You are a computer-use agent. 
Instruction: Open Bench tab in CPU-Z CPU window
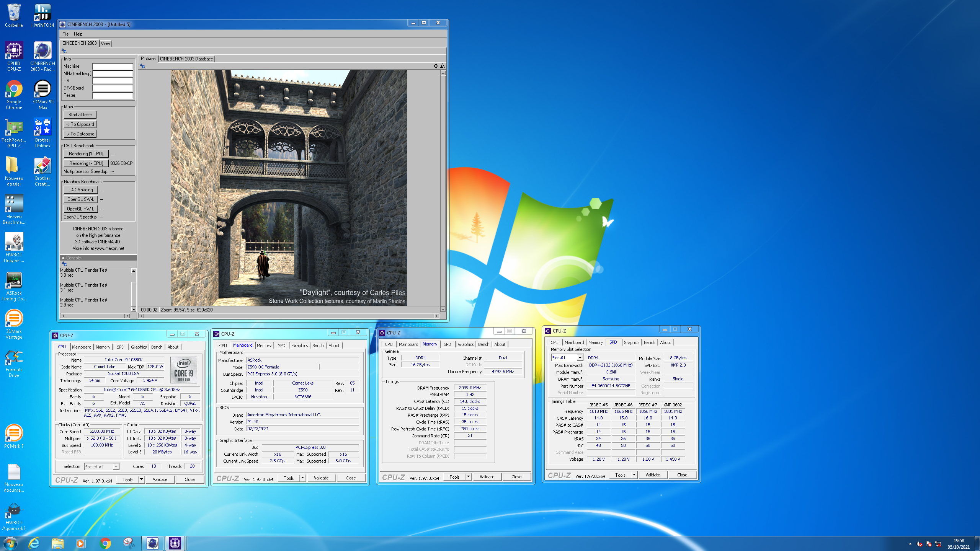(x=157, y=347)
